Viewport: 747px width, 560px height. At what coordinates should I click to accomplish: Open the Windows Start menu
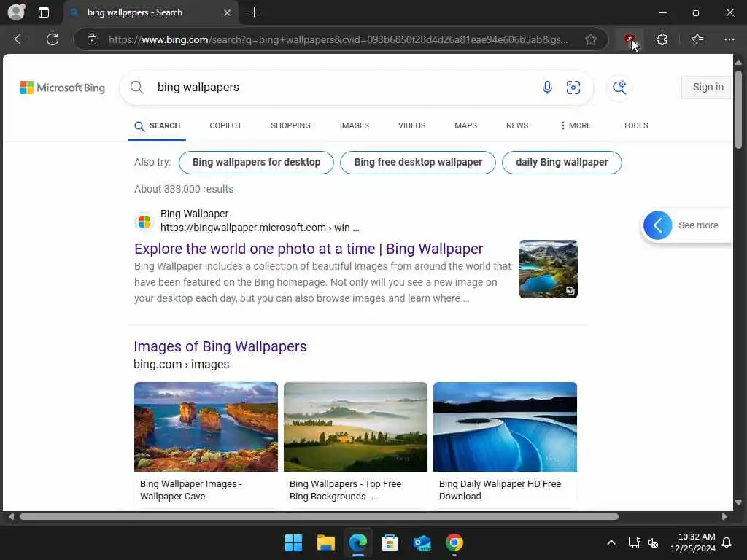coord(293,542)
